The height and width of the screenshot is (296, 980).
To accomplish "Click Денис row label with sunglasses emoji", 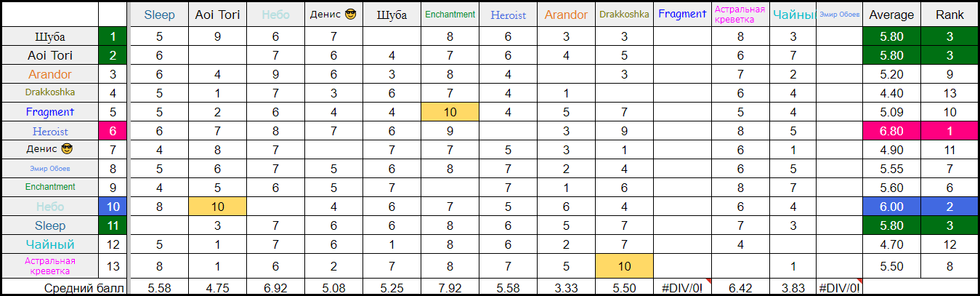I will [49, 150].
